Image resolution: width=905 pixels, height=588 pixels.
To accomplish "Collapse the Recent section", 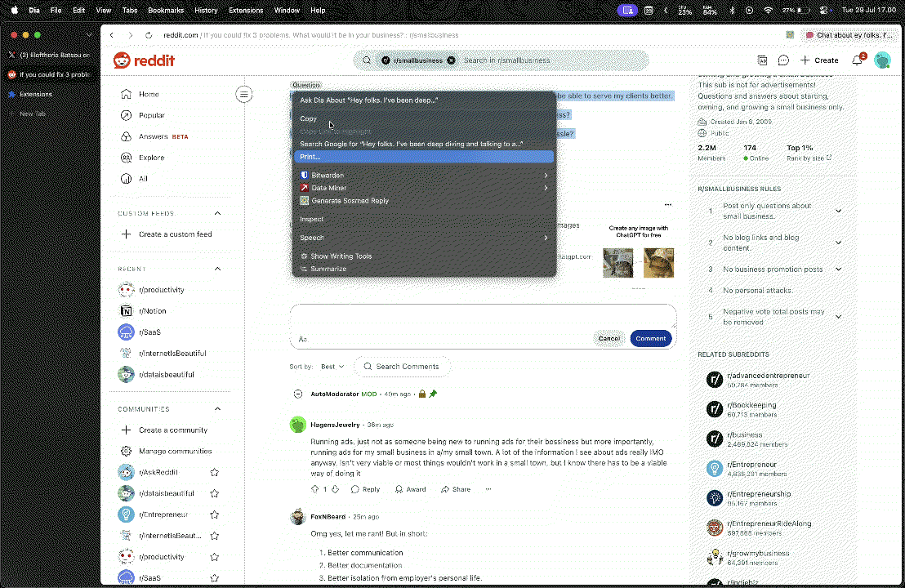I will tap(217, 269).
